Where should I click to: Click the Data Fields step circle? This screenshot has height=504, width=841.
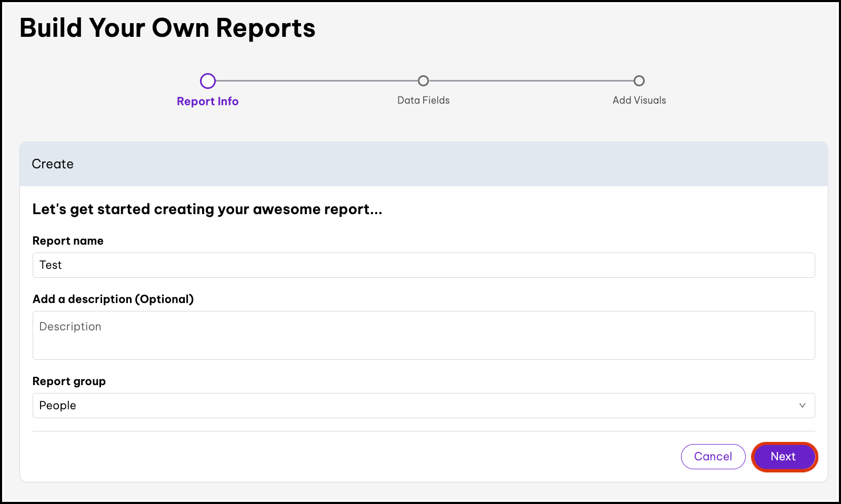[x=423, y=81]
